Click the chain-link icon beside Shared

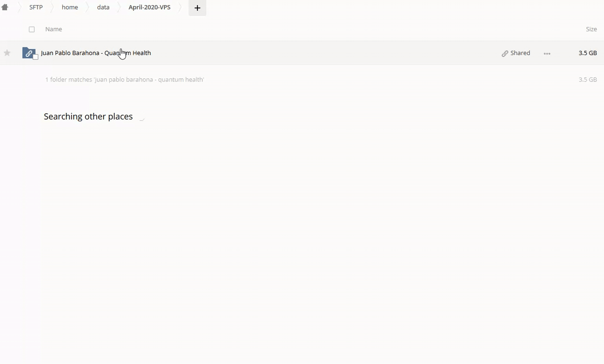pos(505,53)
